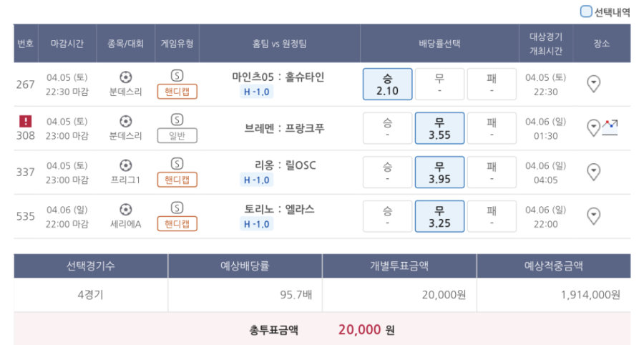Viewport: 644px width, 345px height.
Task: Toggle 무 3.95 for 리옹 : 릴OSC
Action: coord(439,172)
